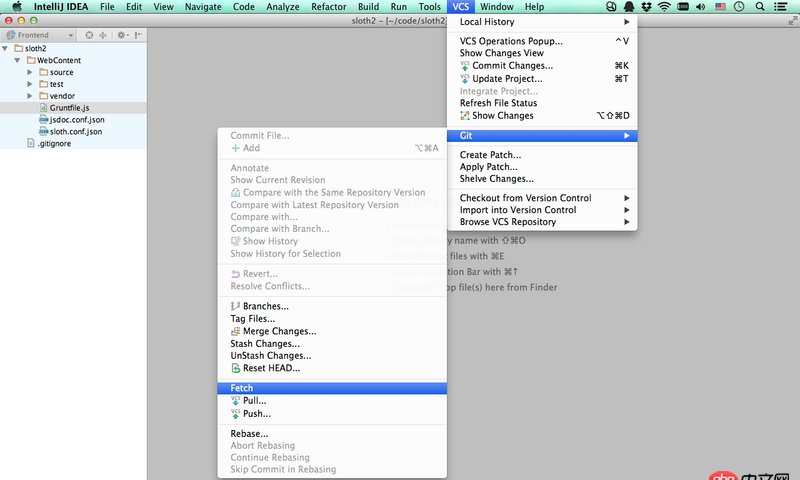Click the fullscreen arrows icon in title bar

[792, 20]
